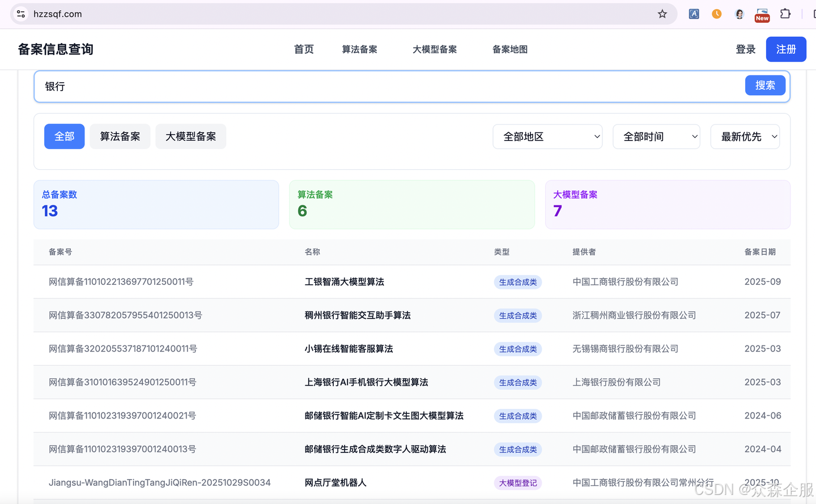Click date 2024-06 in 邮储银行 row
The image size is (816, 504).
(x=763, y=416)
